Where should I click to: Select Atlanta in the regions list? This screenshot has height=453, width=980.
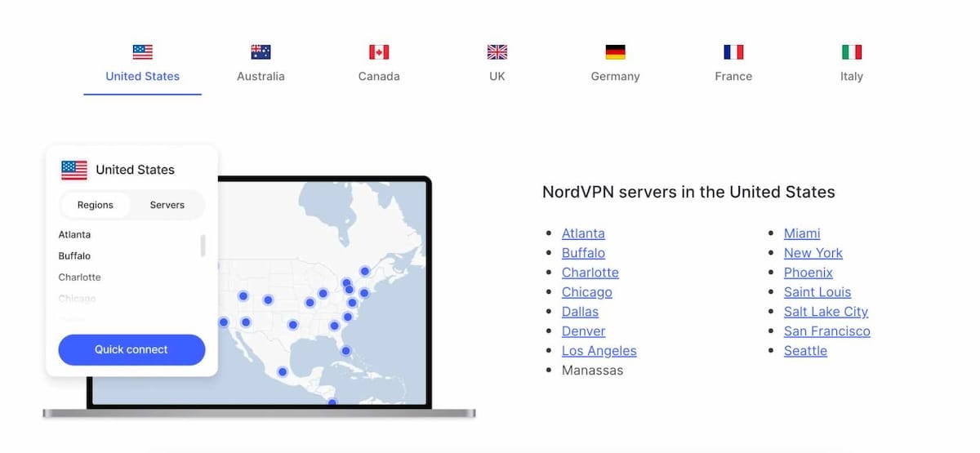74,234
